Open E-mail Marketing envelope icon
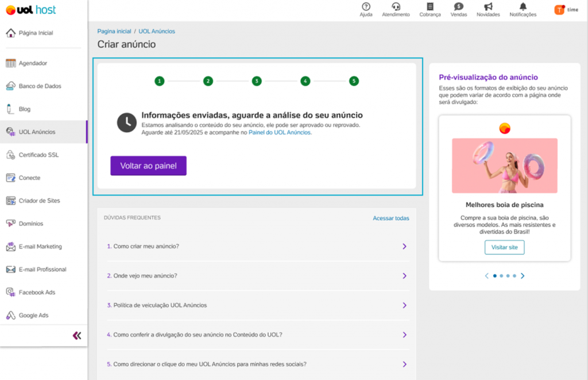588x380 pixels. point(10,246)
